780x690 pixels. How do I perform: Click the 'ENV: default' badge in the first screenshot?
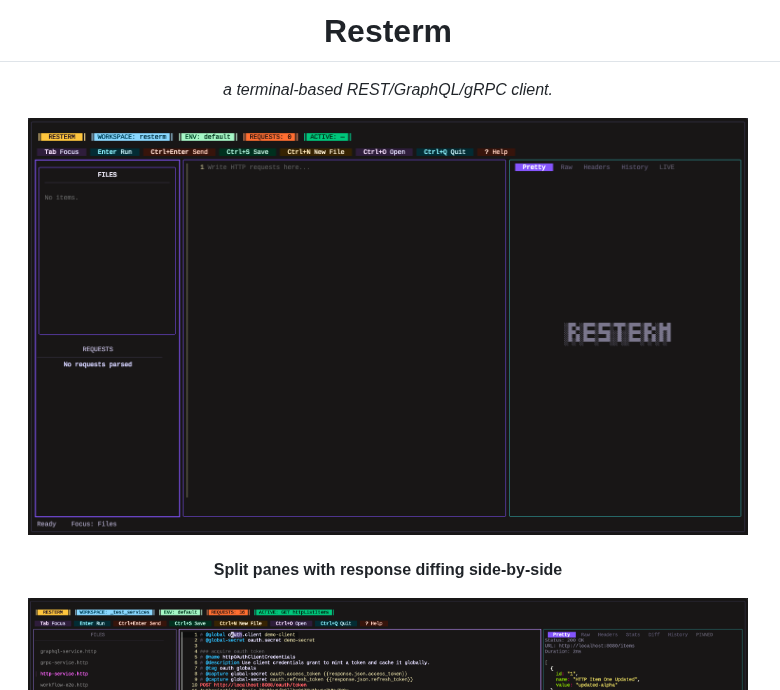click(x=207, y=137)
